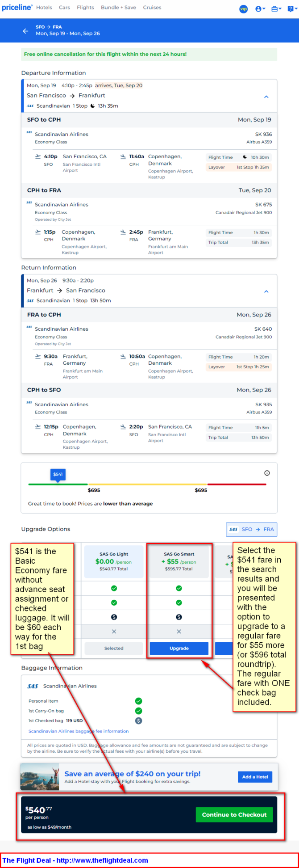299x868 pixels.
Task: Click landing icon beside 2:45p arrival
Action: 123,232
